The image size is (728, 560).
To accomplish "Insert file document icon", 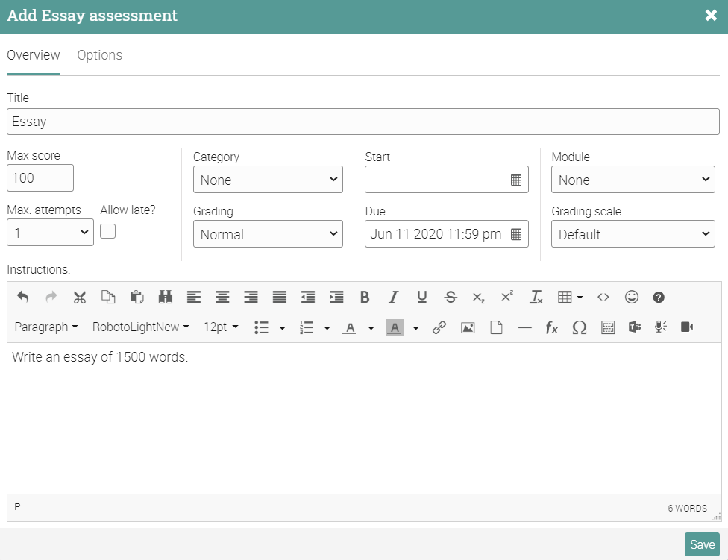I will pyautogui.click(x=496, y=327).
